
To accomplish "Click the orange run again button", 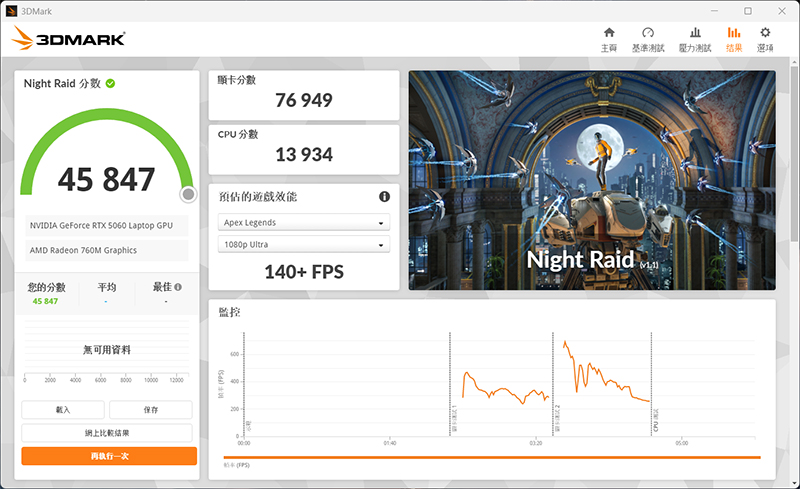I will coord(109,456).
